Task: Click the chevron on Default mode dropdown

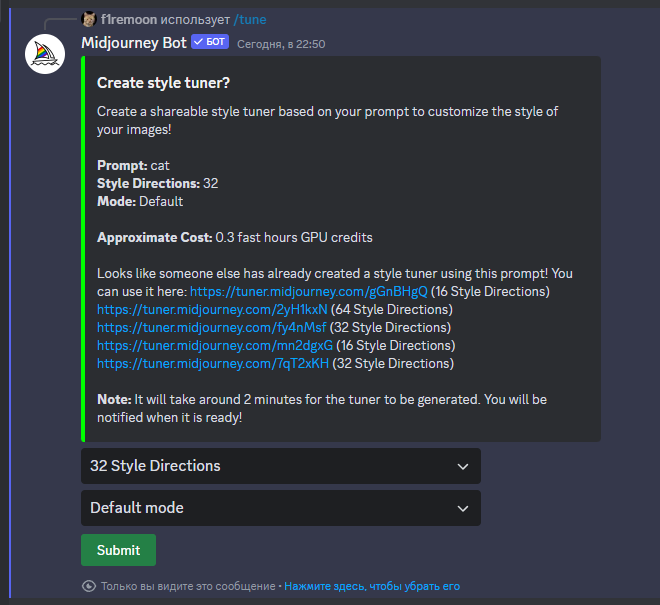Action: click(x=462, y=508)
